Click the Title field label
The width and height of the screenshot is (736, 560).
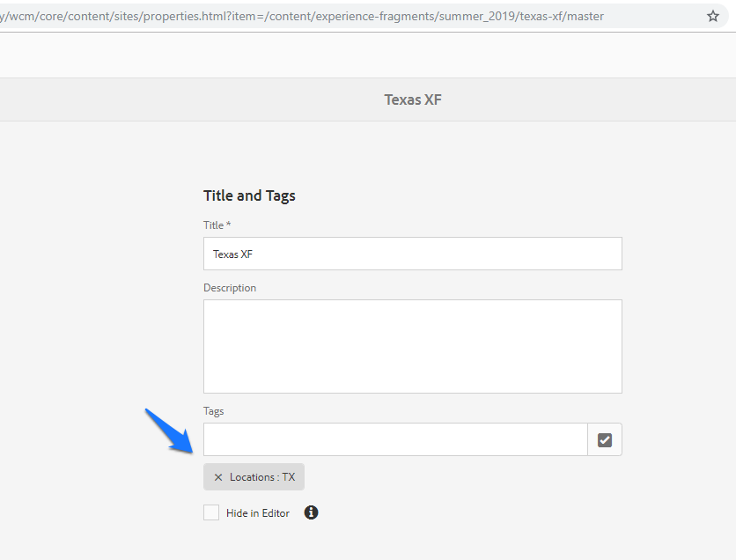tap(214, 225)
